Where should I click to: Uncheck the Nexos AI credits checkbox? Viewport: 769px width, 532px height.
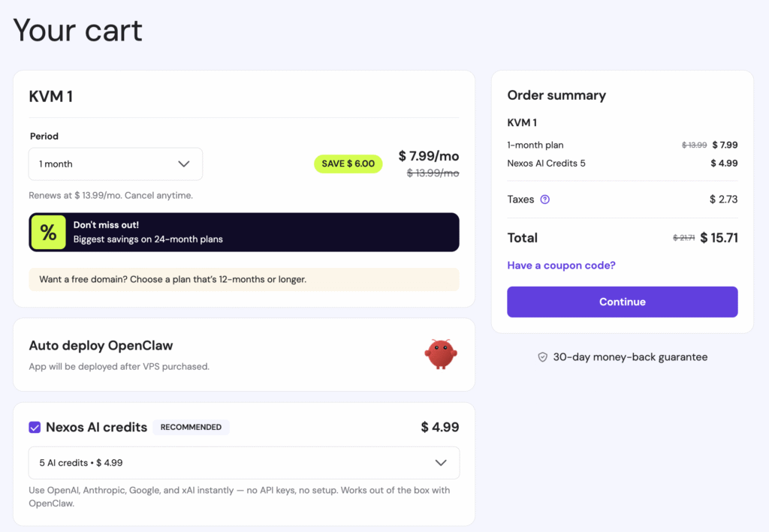pyautogui.click(x=35, y=427)
